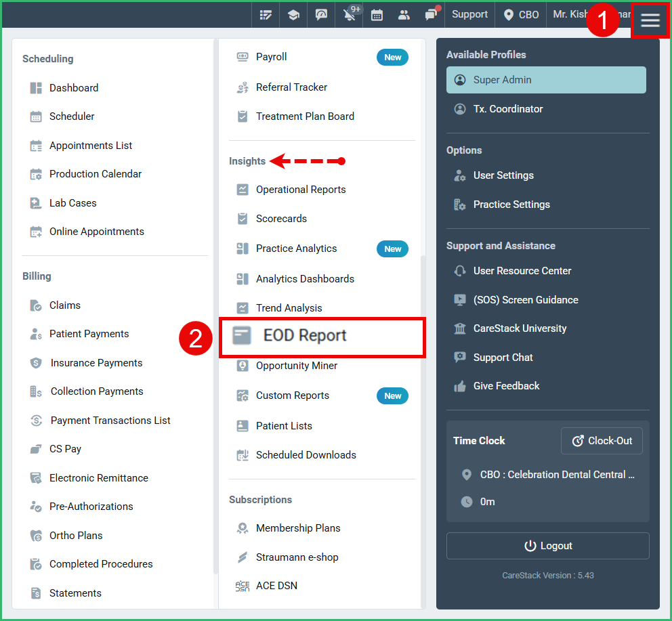Click the Payment Transactions List icon
The width and height of the screenshot is (672, 621).
click(36, 421)
